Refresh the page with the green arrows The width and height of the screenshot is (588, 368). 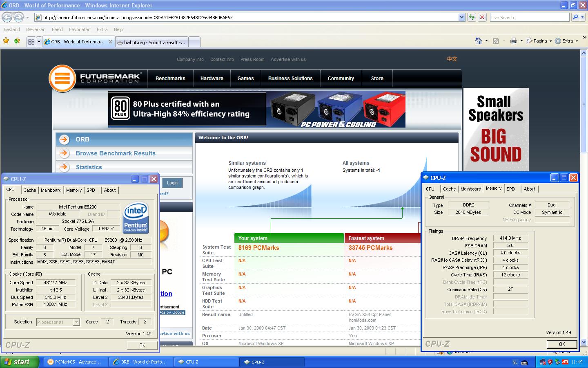[472, 17]
